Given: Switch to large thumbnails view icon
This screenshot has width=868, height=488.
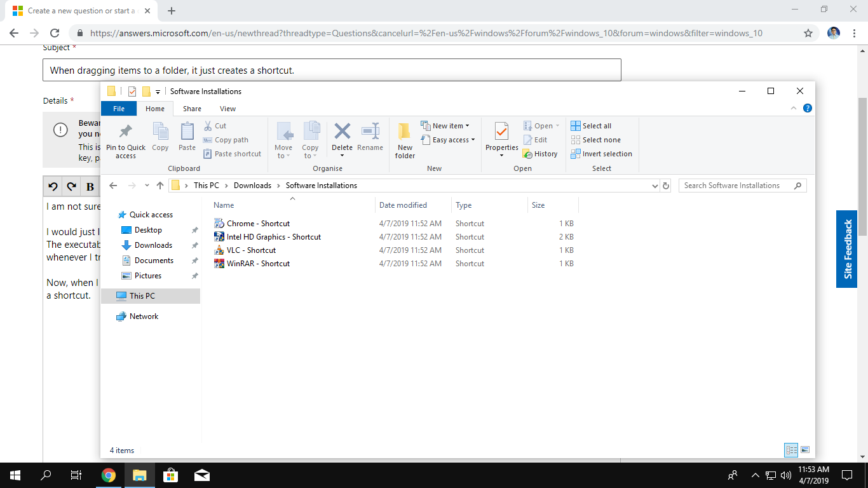Looking at the screenshot, I should coord(805,450).
